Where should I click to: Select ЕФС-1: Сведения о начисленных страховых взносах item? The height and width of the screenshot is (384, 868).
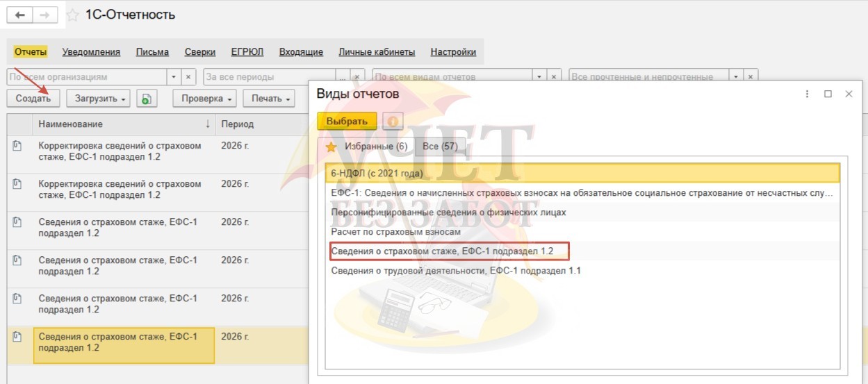582,192
